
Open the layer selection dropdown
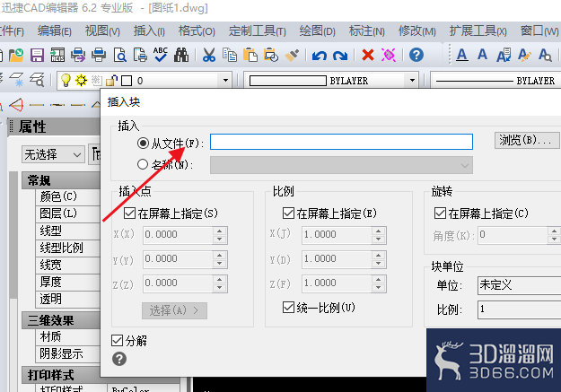[x=225, y=81]
